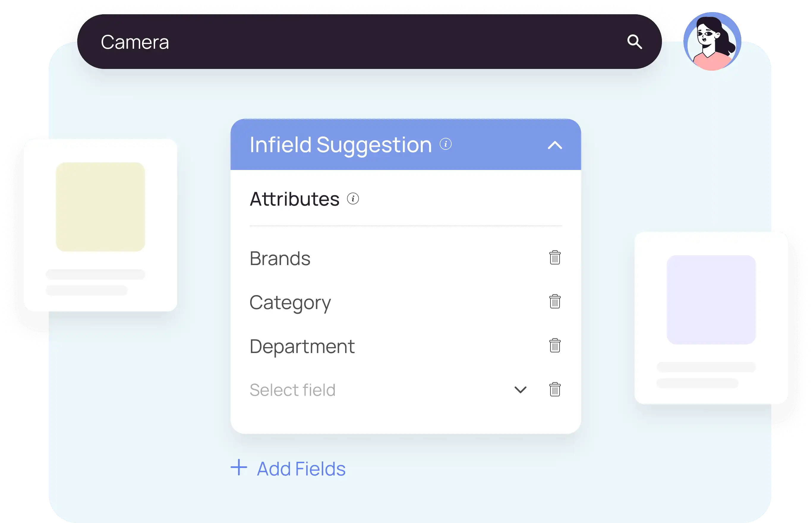Click the Add Fields link
This screenshot has width=812, height=523.
click(301, 469)
